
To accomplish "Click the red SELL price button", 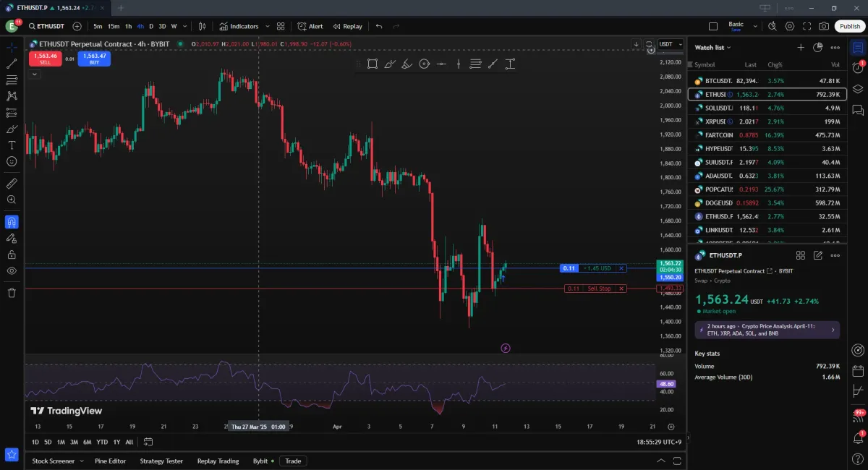I will click(x=45, y=59).
